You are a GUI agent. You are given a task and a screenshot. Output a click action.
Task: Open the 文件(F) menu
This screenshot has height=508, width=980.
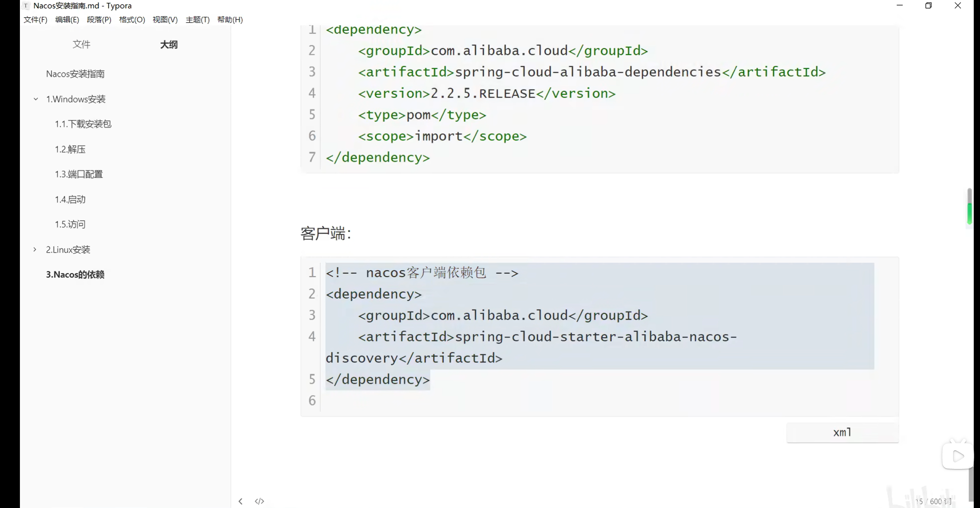[35, 20]
